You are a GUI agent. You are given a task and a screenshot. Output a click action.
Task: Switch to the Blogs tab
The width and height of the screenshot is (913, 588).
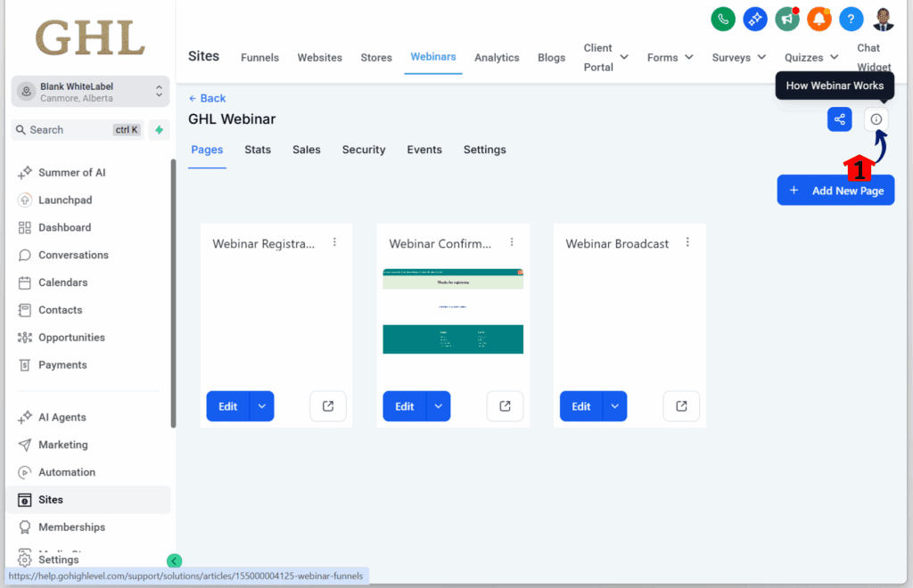click(x=551, y=57)
